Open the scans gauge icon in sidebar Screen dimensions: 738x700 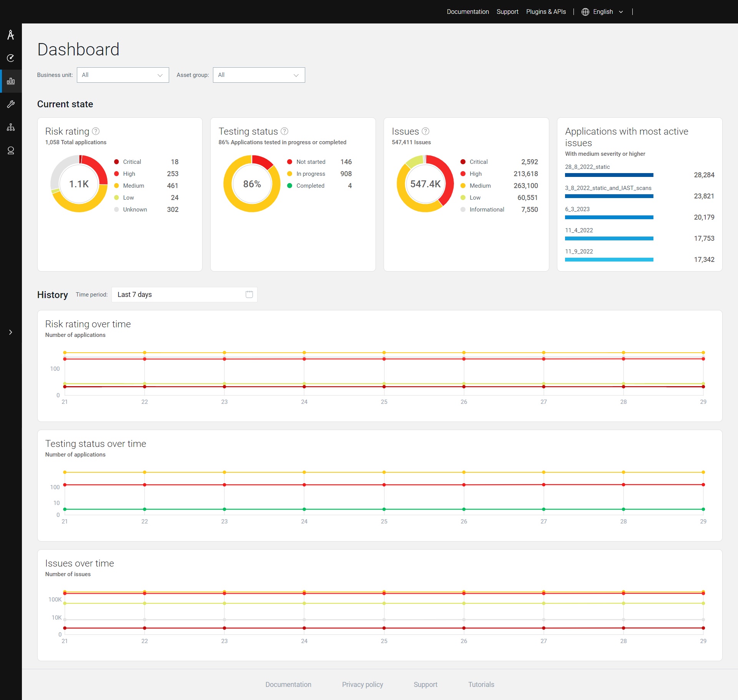(11, 58)
